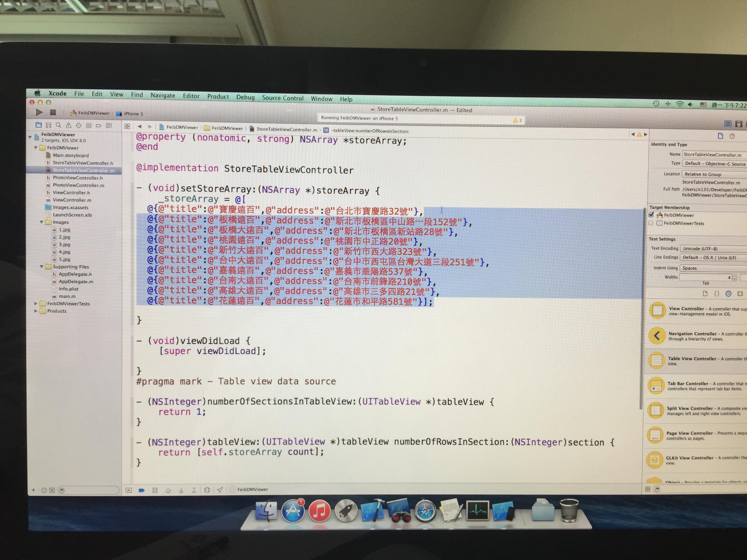Open App Store from the Dock
Screen dimensions: 747x560
coord(293,511)
